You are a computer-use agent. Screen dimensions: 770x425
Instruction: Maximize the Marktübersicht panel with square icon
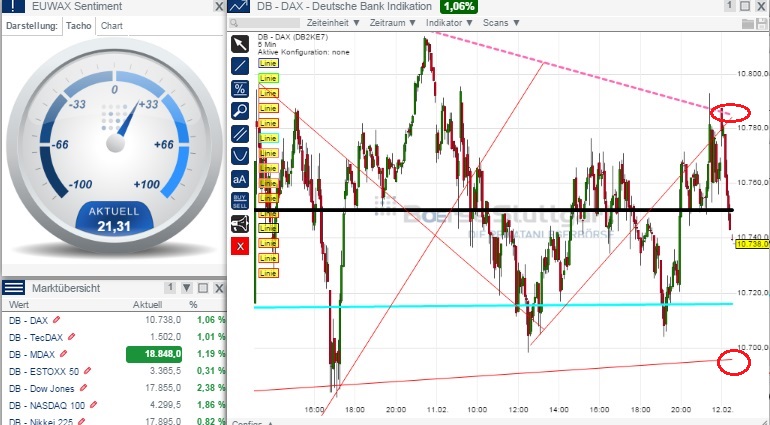203,288
